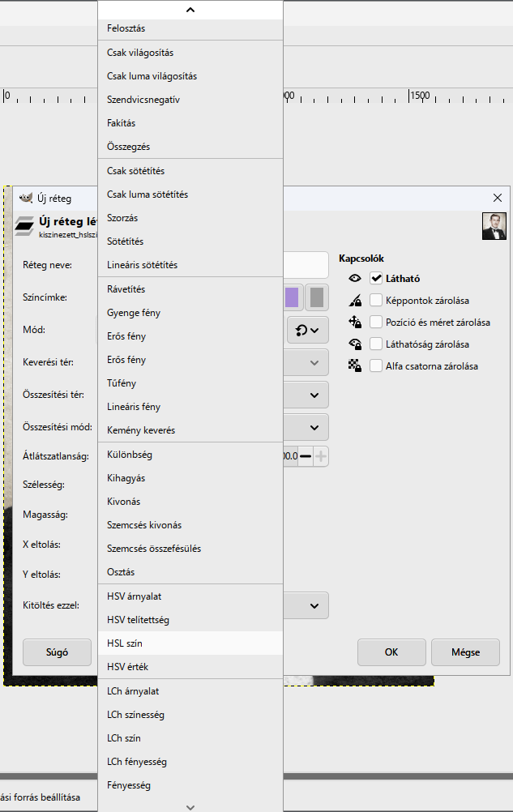Screen dimensions: 513x812
Task: Choose LCh színesség mode
Action: click(190, 715)
